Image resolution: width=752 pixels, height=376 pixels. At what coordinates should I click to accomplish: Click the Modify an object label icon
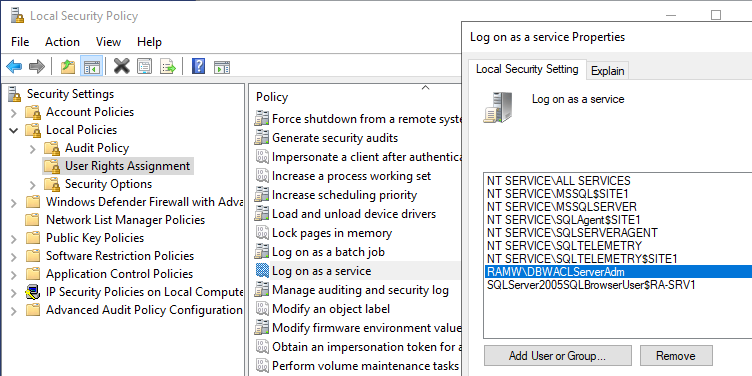[262, 309]
